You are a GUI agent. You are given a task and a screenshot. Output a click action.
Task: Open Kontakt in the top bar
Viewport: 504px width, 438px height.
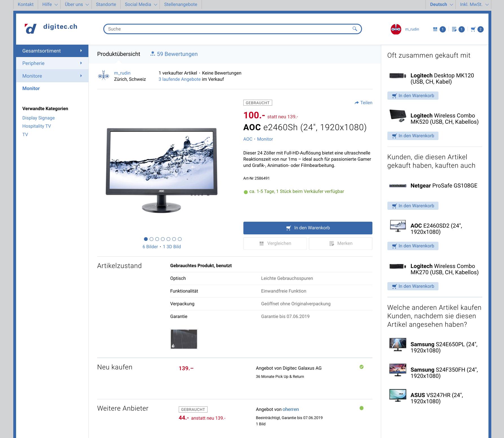click(25, 5)
